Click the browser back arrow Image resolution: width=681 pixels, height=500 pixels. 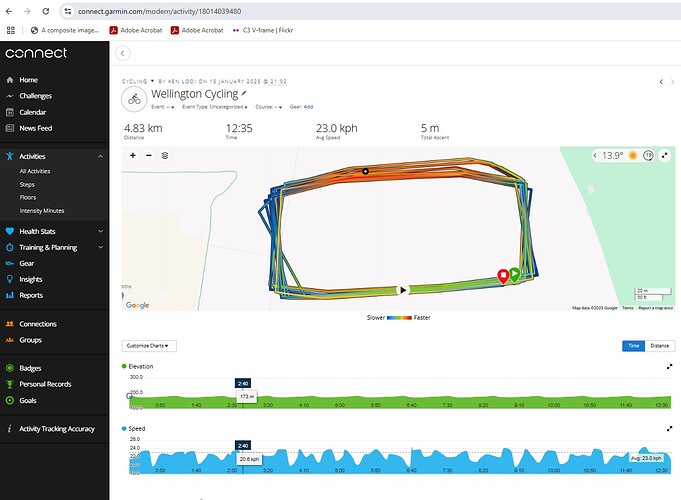pos(9,11)
